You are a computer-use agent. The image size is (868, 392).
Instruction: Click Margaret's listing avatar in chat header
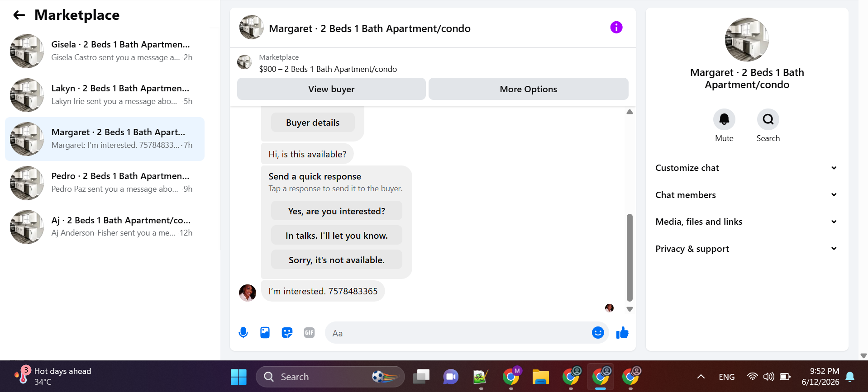tap(251, 28)
